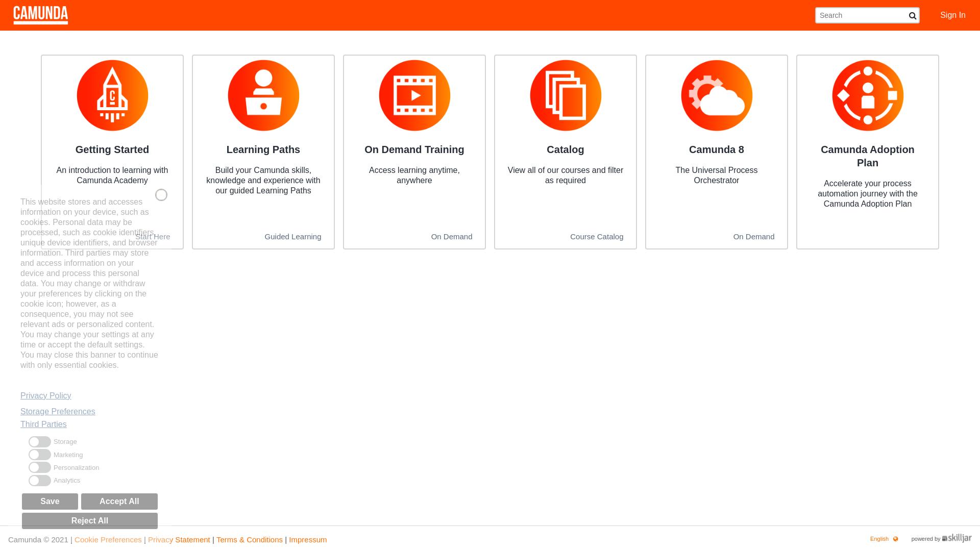The height and width of the screenshot is (551, 980).
Task: Click 'Build your Camunda skills' description
Action: 263,181
